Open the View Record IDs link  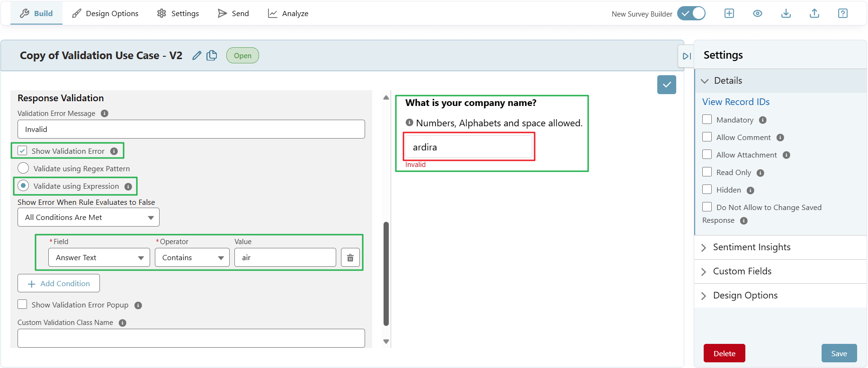[x=736, y=102]
